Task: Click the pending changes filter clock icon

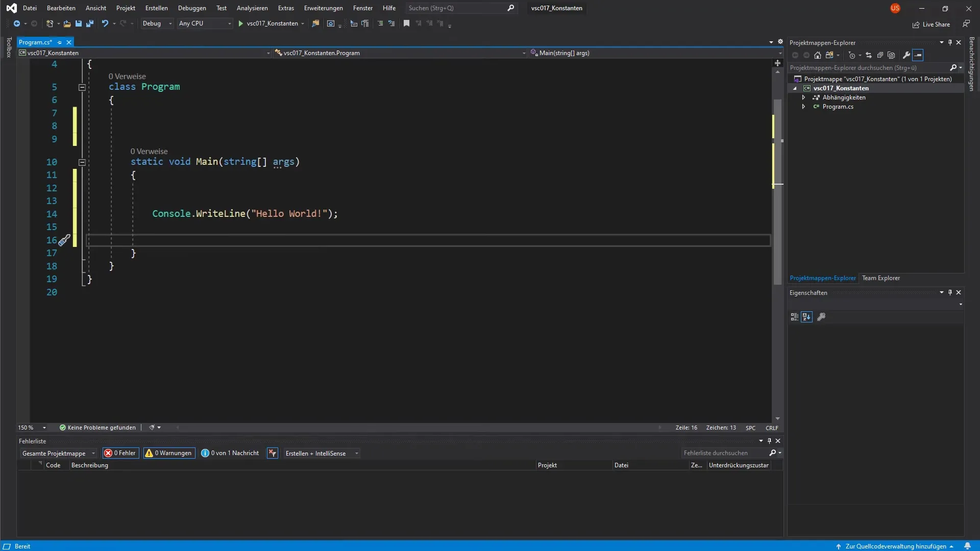Action: tap(851, 55)
